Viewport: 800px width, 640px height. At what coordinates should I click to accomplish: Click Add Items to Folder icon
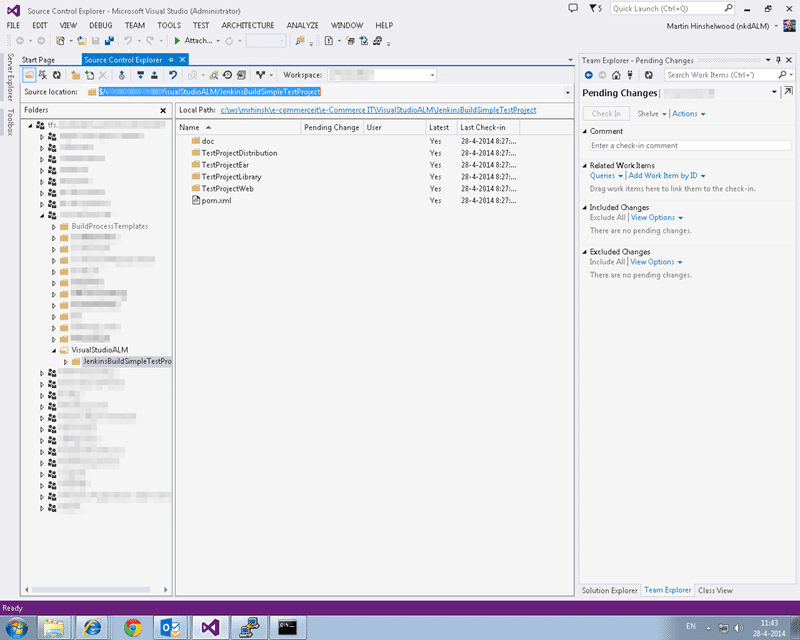tap(89, 75)
